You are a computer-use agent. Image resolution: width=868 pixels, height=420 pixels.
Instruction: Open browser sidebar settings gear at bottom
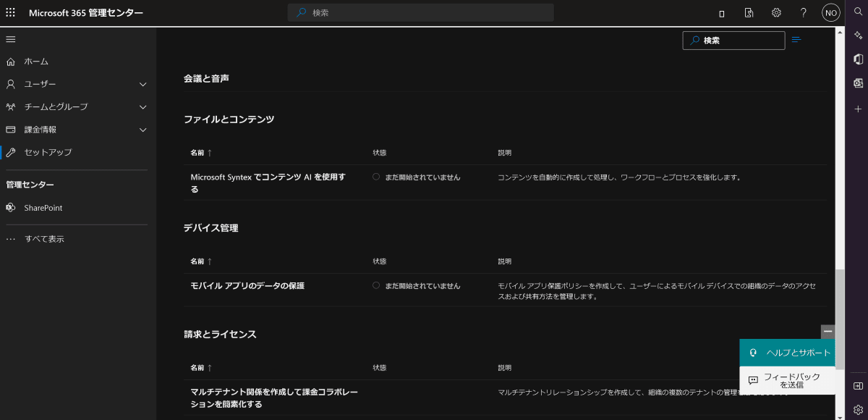[x=858, y=409]
